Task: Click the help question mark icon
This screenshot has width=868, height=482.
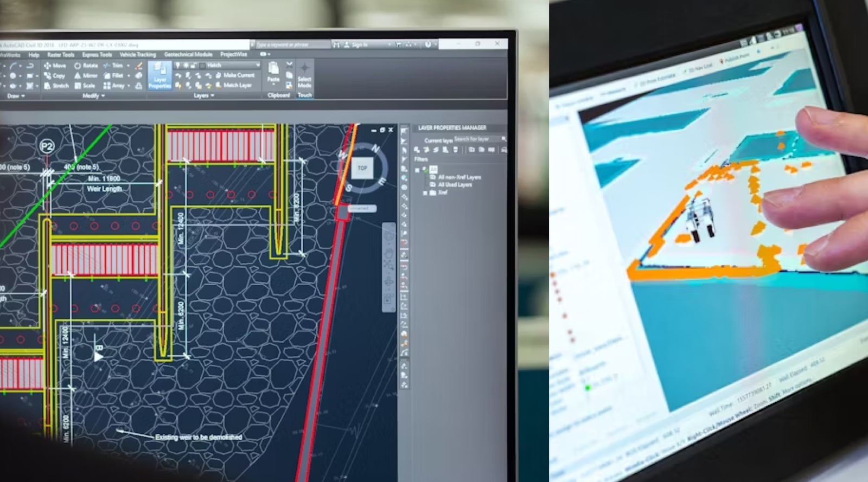Action: 428,44
